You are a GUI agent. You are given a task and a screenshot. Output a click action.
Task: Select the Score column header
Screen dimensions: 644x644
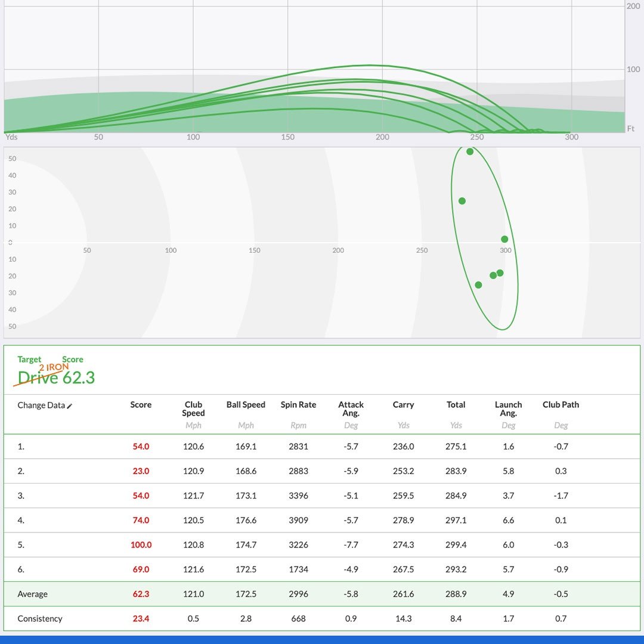[x=141, y=404]
